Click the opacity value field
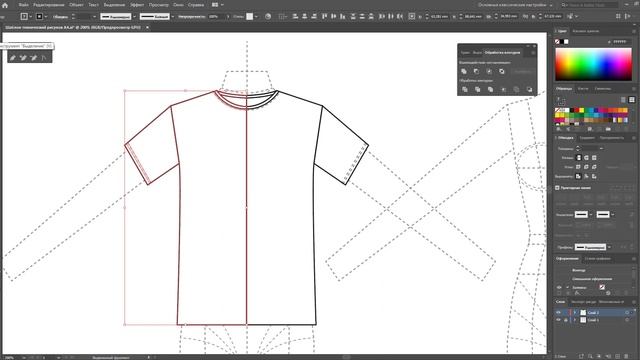 pyautogui.click(x=216, y=16)
